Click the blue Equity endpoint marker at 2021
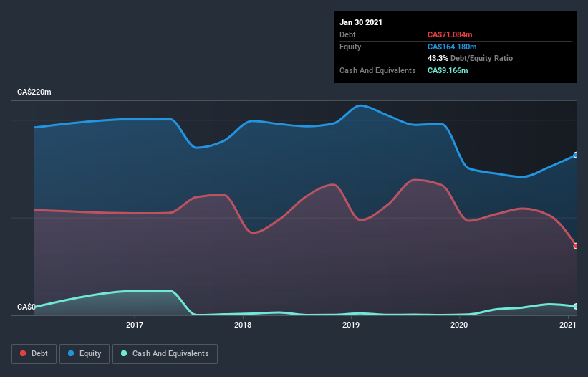This screenshot has height=377, width=588. click(x=576, y=155)
